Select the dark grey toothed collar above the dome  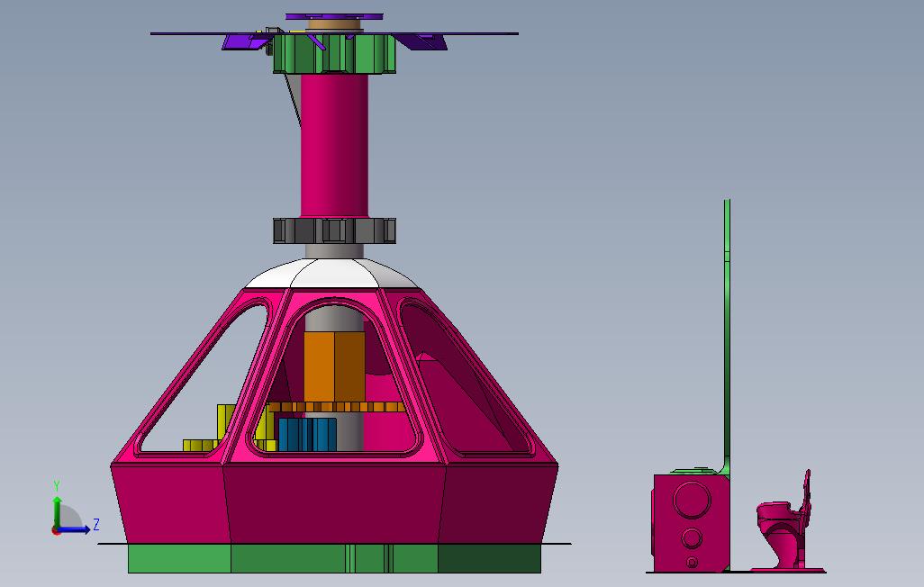(334, 230)
